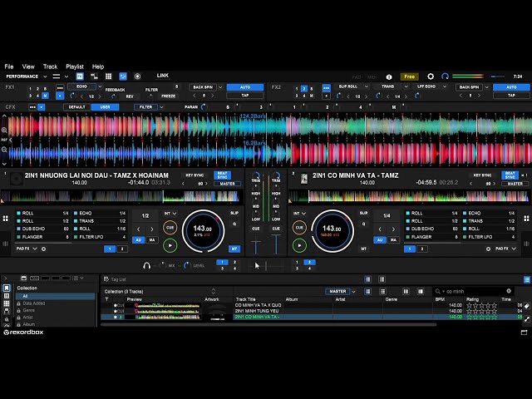
Task: Click the headphones cue icon
Action: coord(146,266)
